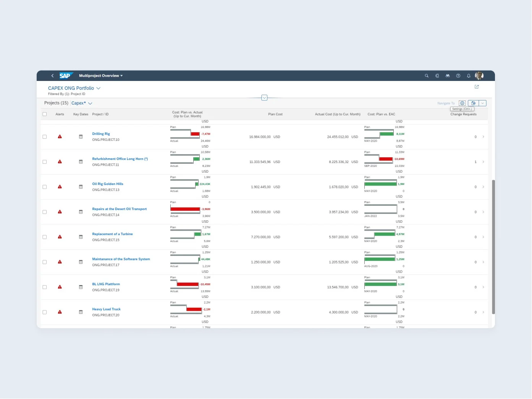532x399 pixels.
Task: Open the BL LNG Plattform link
Action: click(106, 284)
